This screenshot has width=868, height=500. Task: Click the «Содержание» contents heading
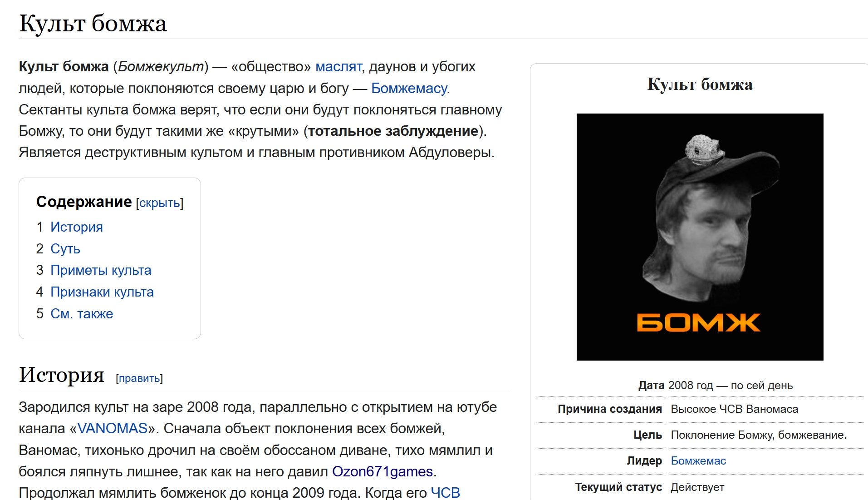84,202
